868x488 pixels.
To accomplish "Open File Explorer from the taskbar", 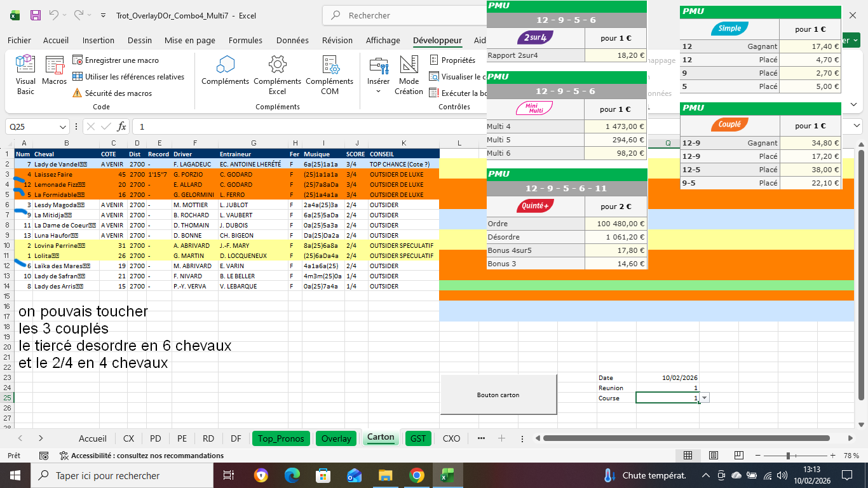I will click(x=385, y=475).
